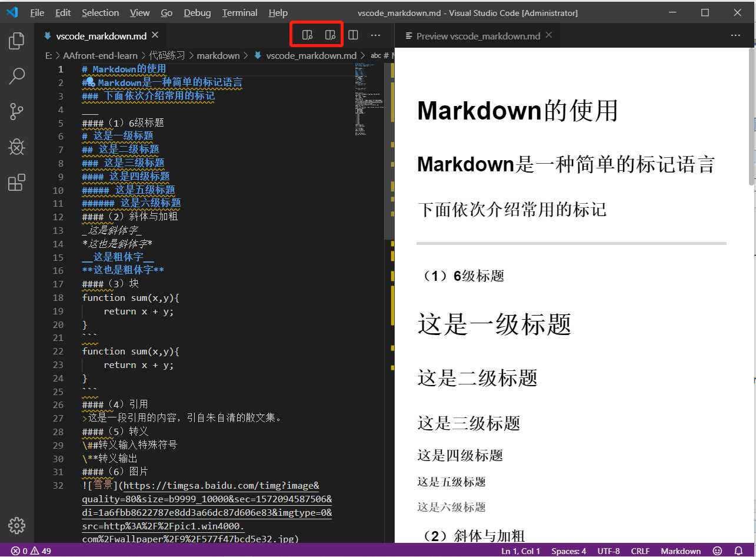Click line number 21 in the gutter

pos(58,338)
